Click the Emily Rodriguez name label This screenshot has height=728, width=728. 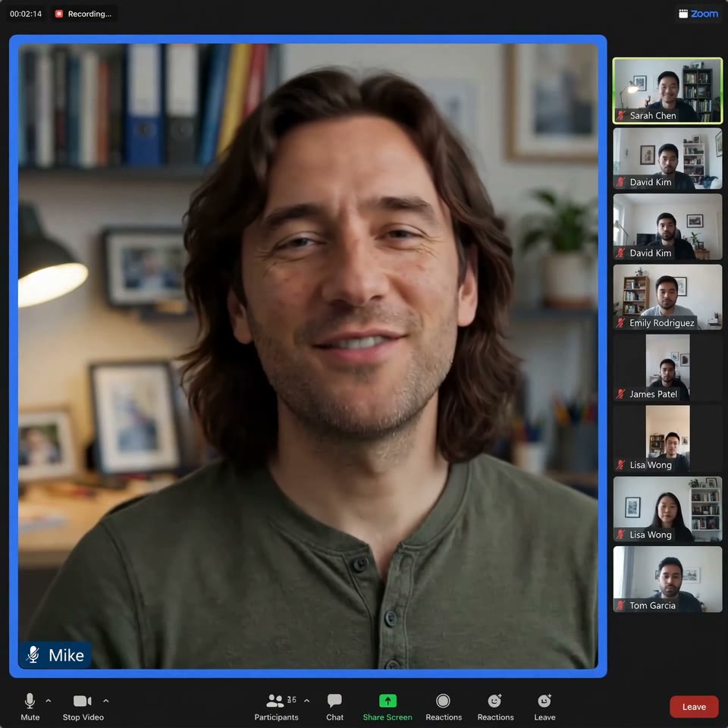[661, 323]
